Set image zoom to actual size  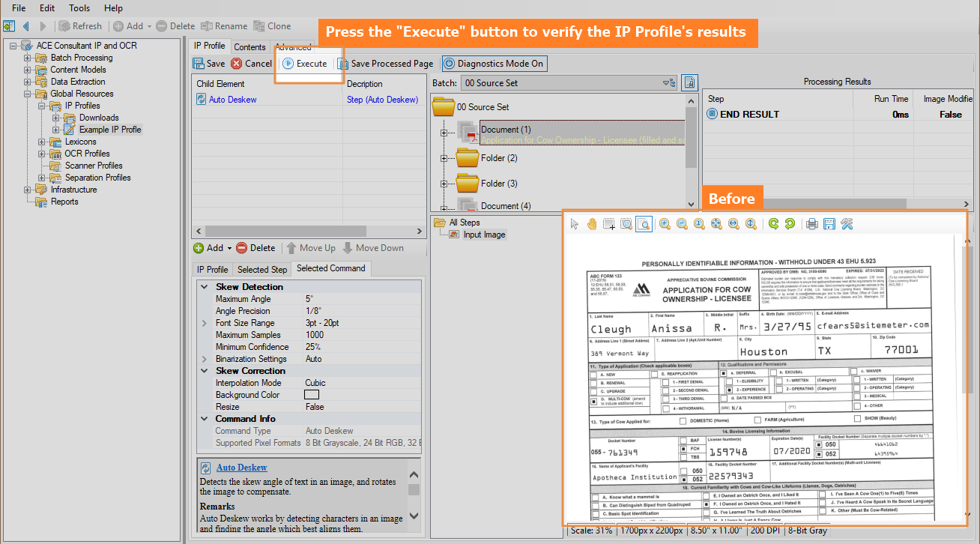(x=699, y=223)
